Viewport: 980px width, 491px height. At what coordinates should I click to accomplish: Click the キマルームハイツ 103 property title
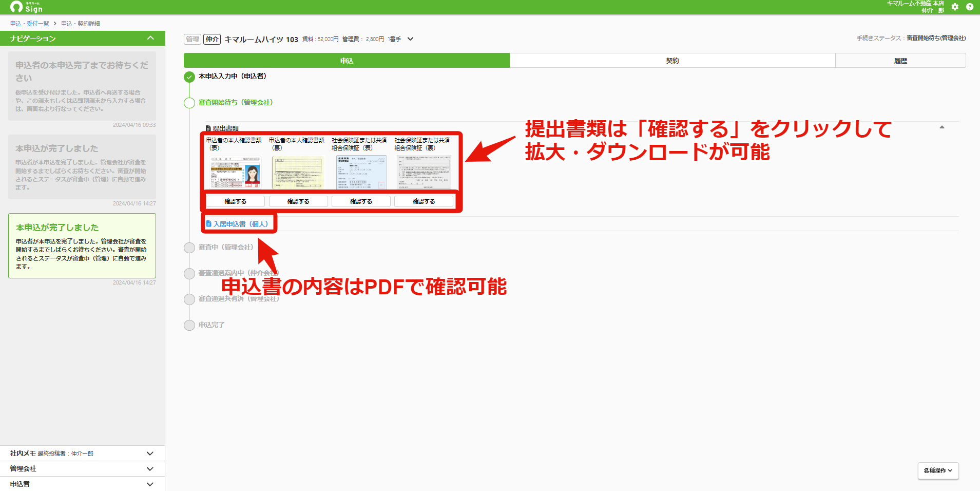[x=261, y=39]
